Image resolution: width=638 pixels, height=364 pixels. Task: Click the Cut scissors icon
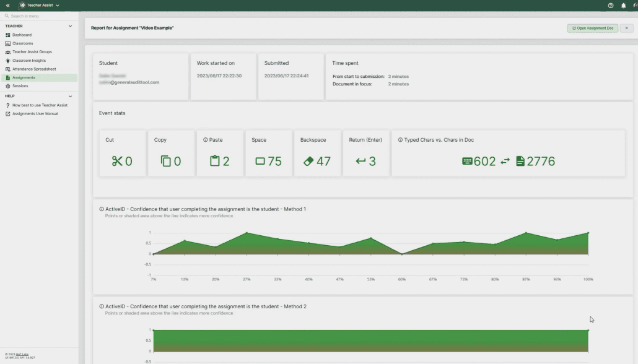pyautogui.click(x=117, y=161)
